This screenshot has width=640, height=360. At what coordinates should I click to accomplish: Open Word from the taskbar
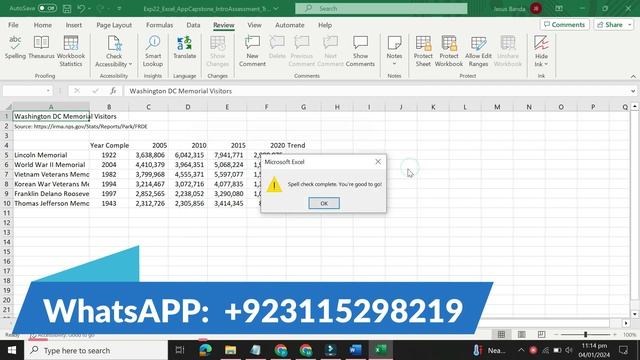click(x=356, y=350)
